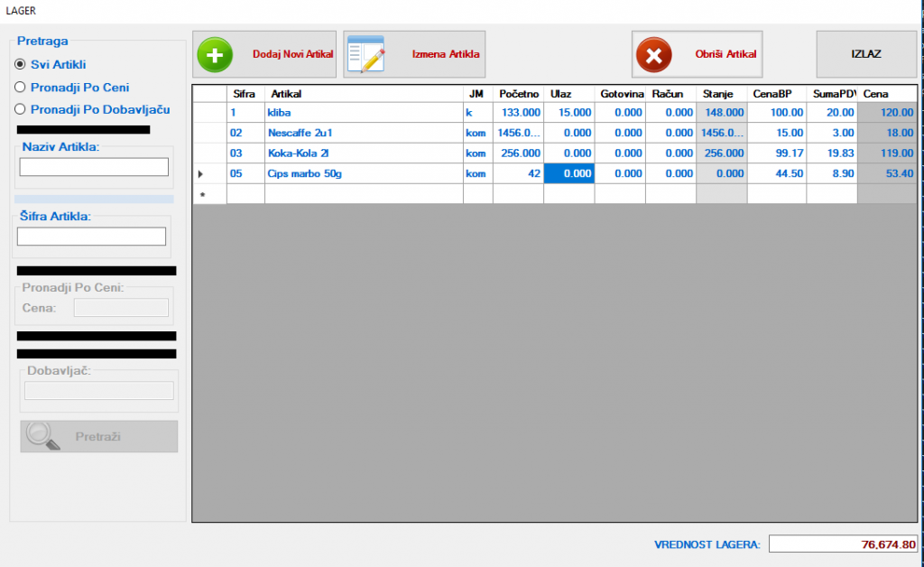This screenshot has height=567, width=924.
Task: Click the green plus icon for adding article
Action: [215, 54]
